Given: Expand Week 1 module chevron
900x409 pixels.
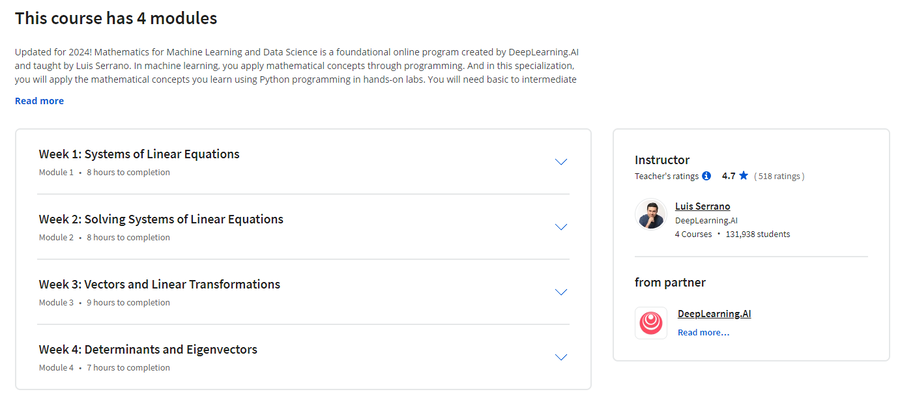Looking at the screenshot, I should click(561, 162).
